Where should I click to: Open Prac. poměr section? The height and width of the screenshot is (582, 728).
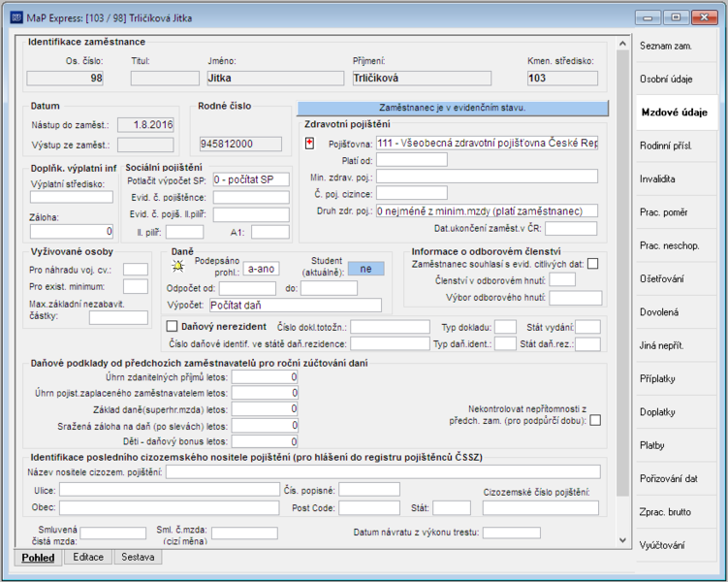[x=676, y=212]
